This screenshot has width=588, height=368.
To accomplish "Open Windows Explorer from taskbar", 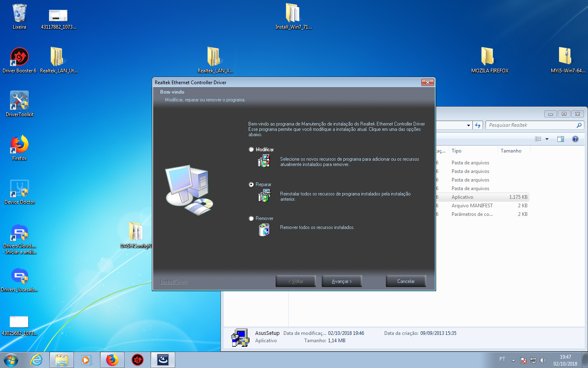I will tap(62, 360).
